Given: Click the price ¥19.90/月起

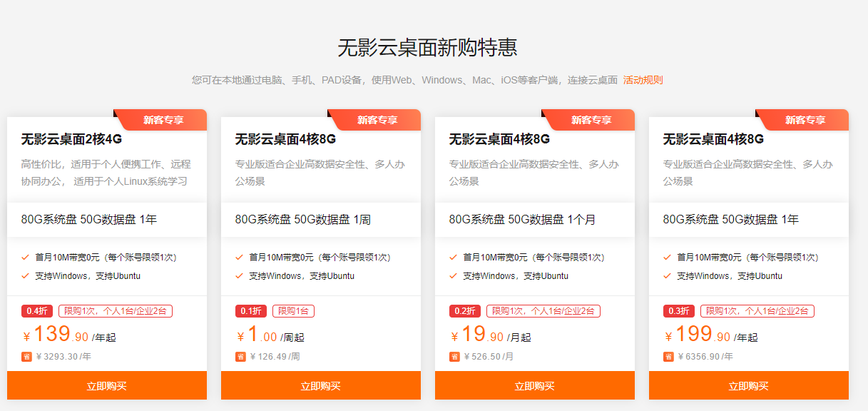Looking at the screenshot, I should [x=491, y=334].
